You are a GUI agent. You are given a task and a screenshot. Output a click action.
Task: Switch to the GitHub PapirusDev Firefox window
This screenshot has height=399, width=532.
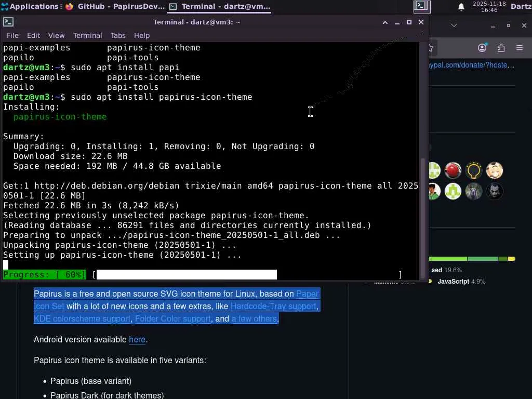(115, 6)
